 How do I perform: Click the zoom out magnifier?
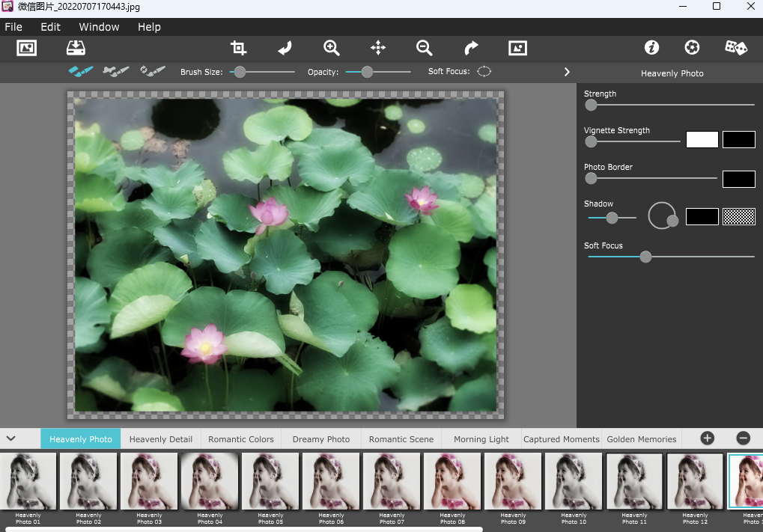pos(425,48)
